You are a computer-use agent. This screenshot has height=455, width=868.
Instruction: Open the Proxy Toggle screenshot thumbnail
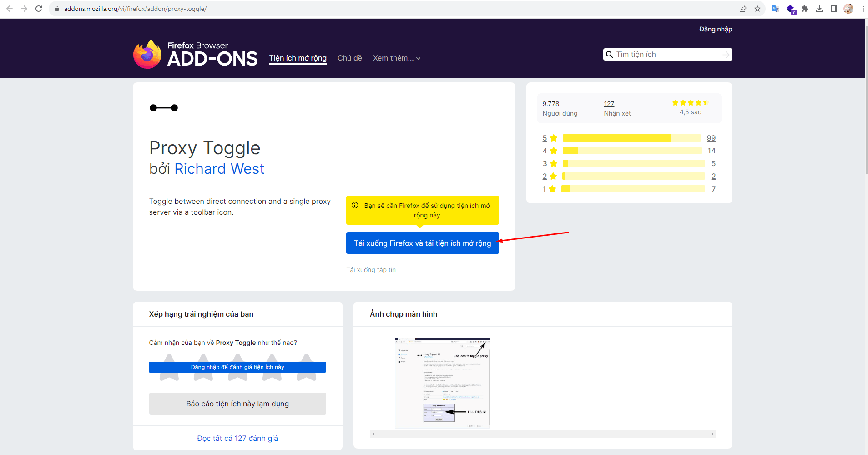443,383
